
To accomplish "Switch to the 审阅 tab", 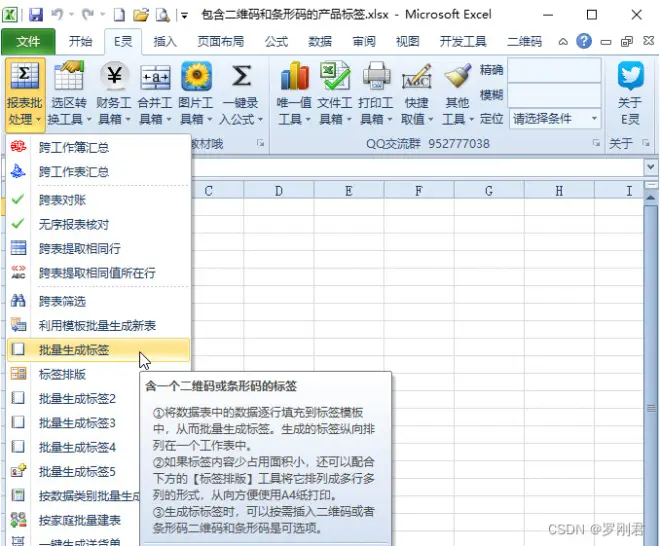I will 364,41.
